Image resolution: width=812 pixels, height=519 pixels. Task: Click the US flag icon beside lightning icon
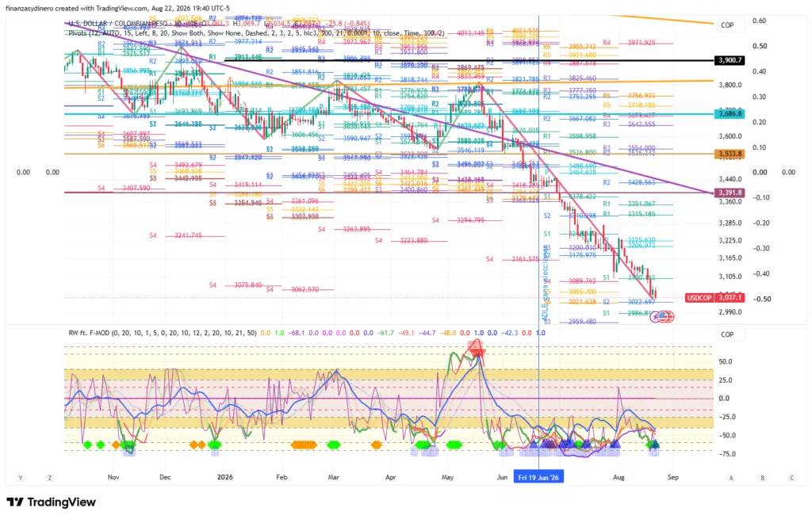click(x=663, y=315)
